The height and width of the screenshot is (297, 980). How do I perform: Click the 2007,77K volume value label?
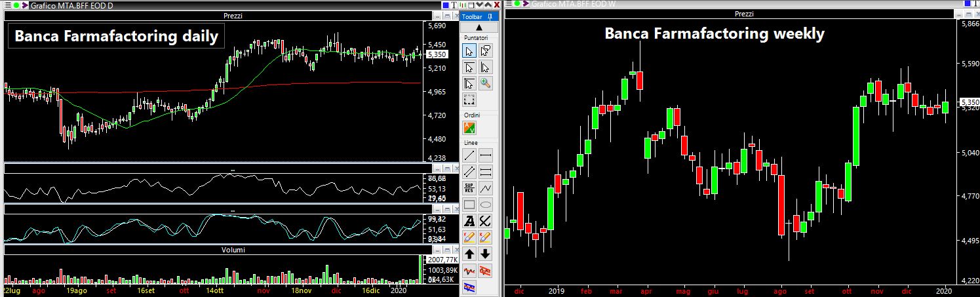click(441, 260)
